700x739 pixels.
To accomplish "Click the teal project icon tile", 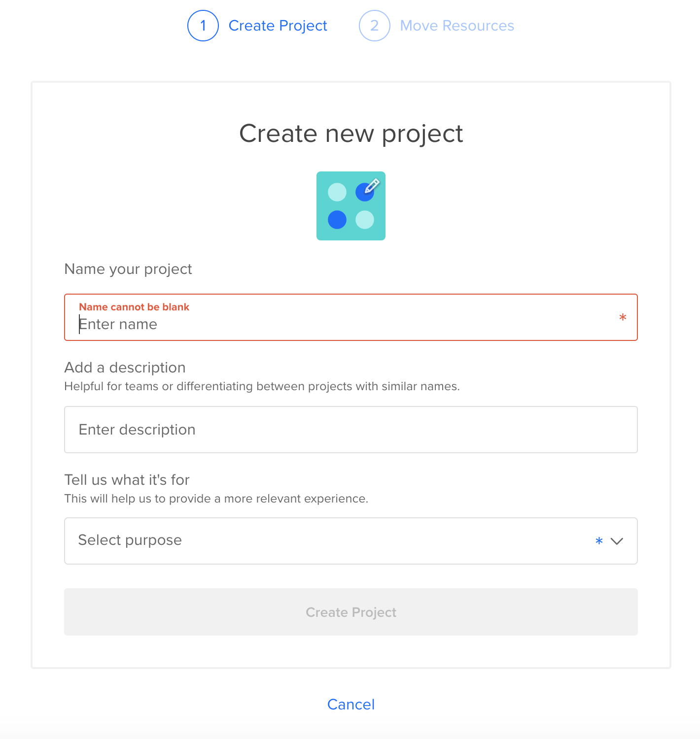I will pos(351,206).
